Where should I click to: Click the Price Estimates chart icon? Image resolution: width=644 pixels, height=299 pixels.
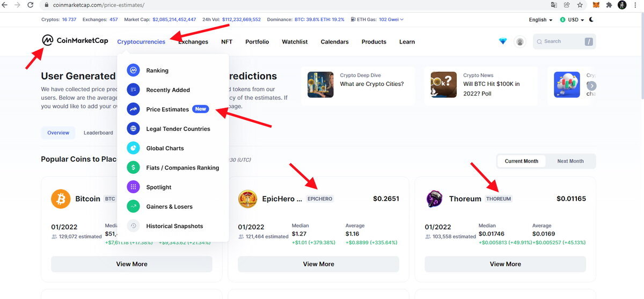[133, 109]
